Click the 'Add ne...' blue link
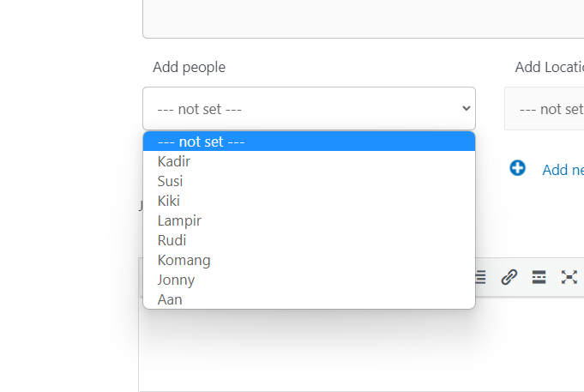The width and height of the screenshot is (584, 392). [x=563, y=170]
